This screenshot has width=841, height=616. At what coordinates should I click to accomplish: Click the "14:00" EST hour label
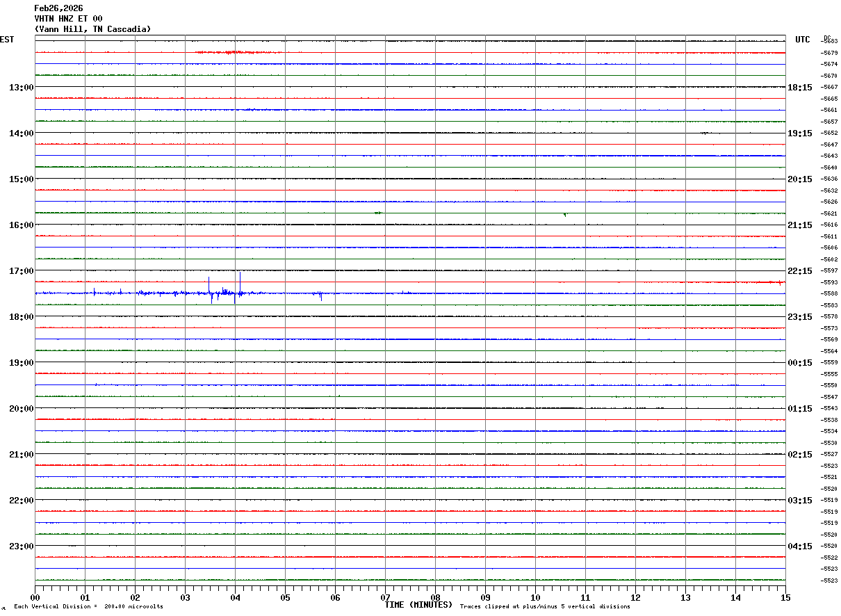click(21, 133)
